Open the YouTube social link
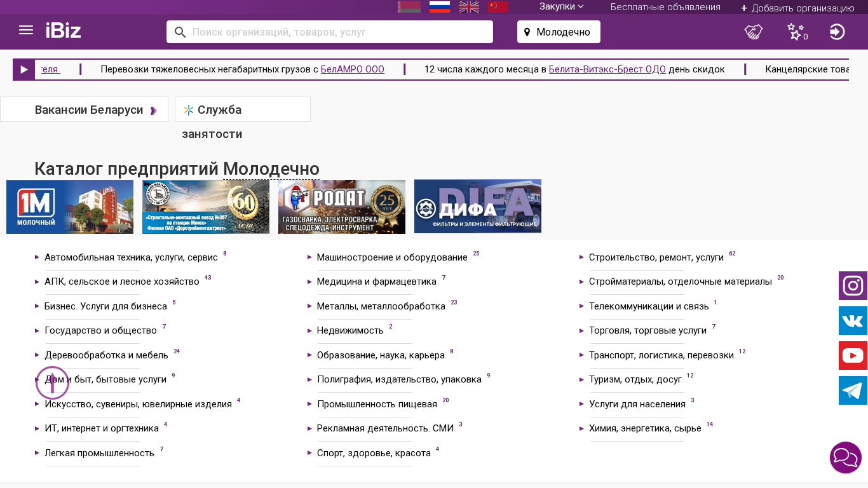 (853, 356)
